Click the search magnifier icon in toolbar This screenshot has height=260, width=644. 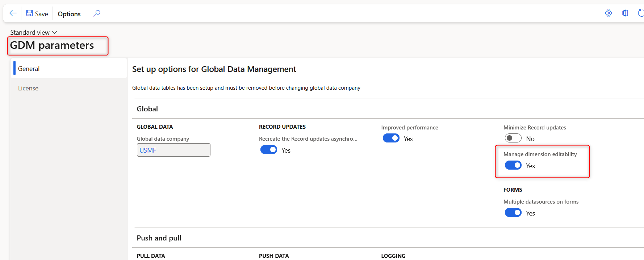(x=97, y=13)
